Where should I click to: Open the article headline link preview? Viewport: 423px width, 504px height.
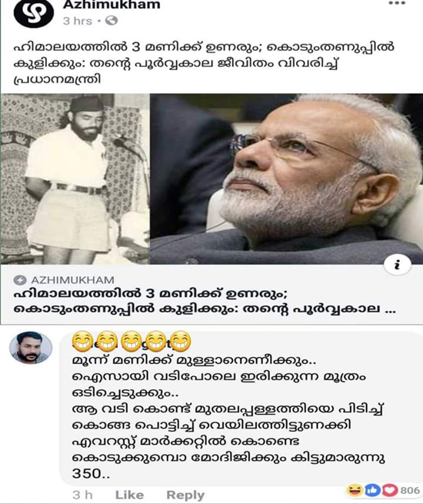205,301
